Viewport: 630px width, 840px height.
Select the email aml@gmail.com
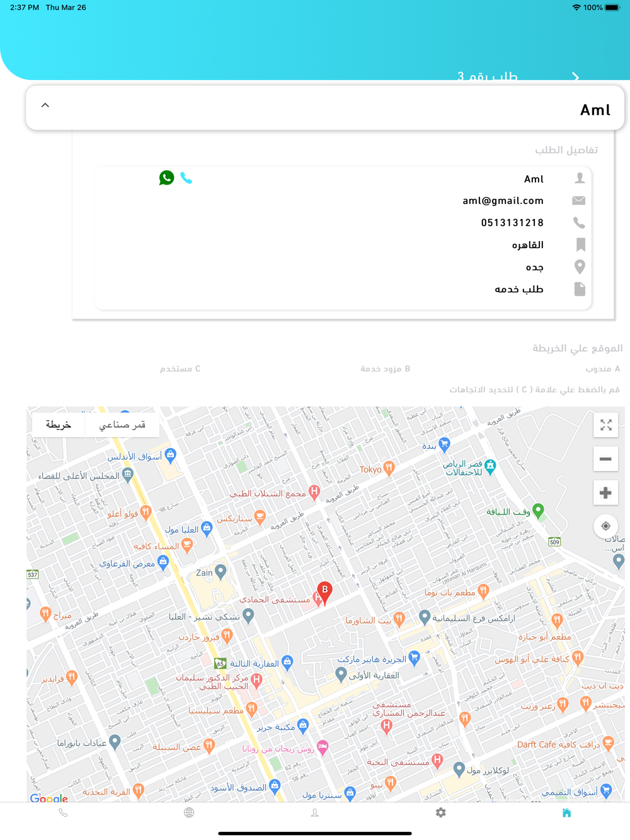click(503, 201)
